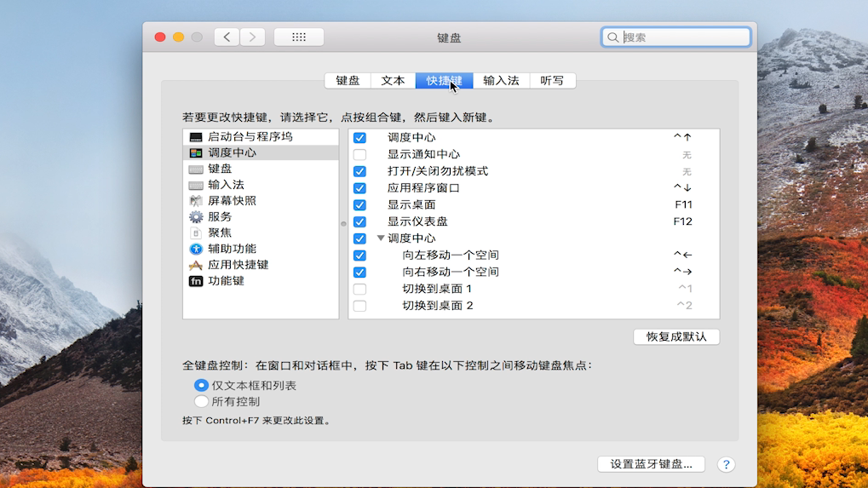This screenshot has height=488, width=868.
Task: Enable the 切换到桌面 1 checkbox
Action: [359, 290]
